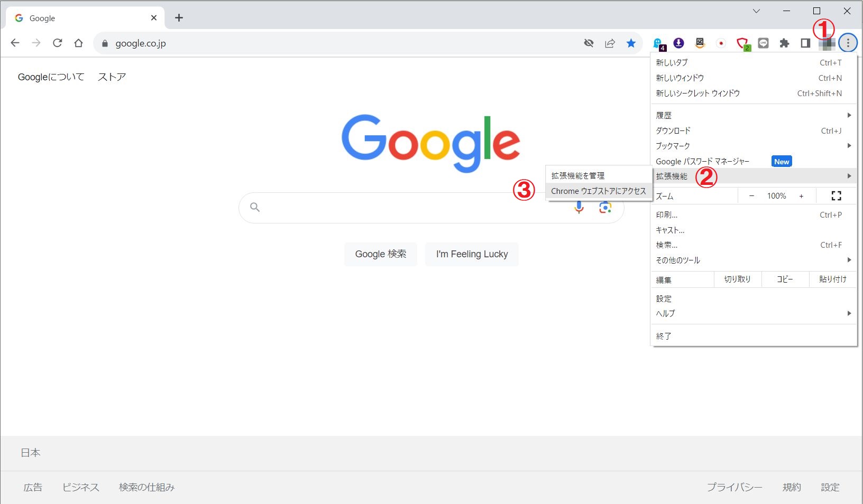Click the I'm Feeling Lucky button
This screenshot has width=863, height=504.
click(472, 254)
